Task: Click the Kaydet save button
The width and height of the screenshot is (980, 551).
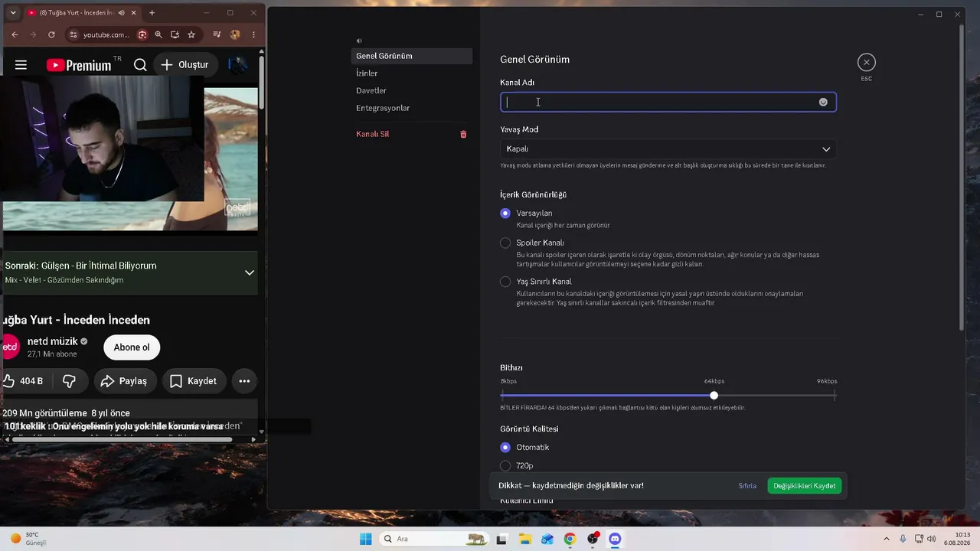Action: click(x=193, y=381)
